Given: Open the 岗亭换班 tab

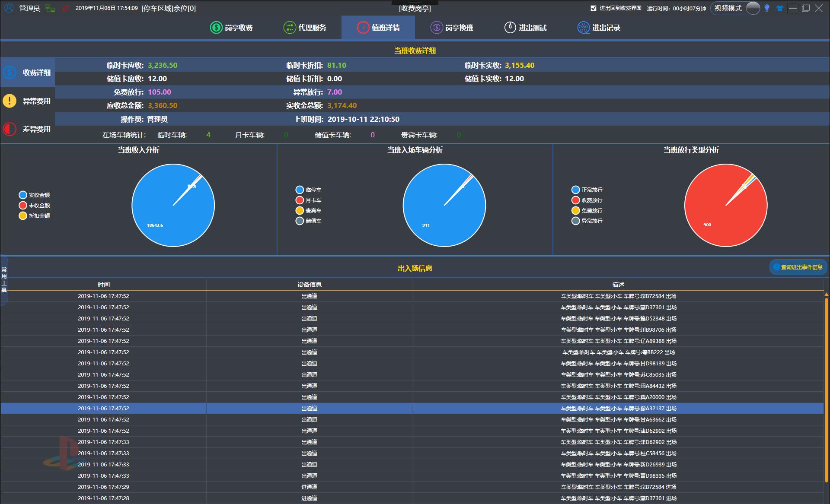Looking at the screenshot, I should coord(452,28).
